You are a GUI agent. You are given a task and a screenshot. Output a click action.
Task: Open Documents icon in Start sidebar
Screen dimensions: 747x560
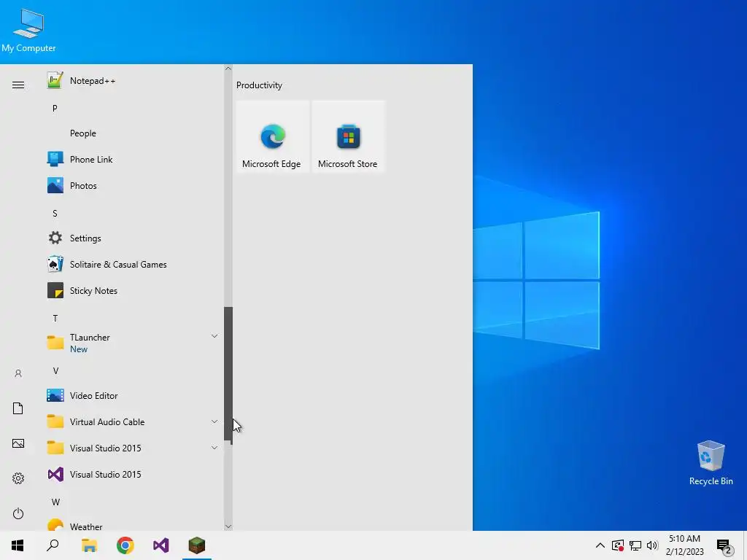(18, 408)
